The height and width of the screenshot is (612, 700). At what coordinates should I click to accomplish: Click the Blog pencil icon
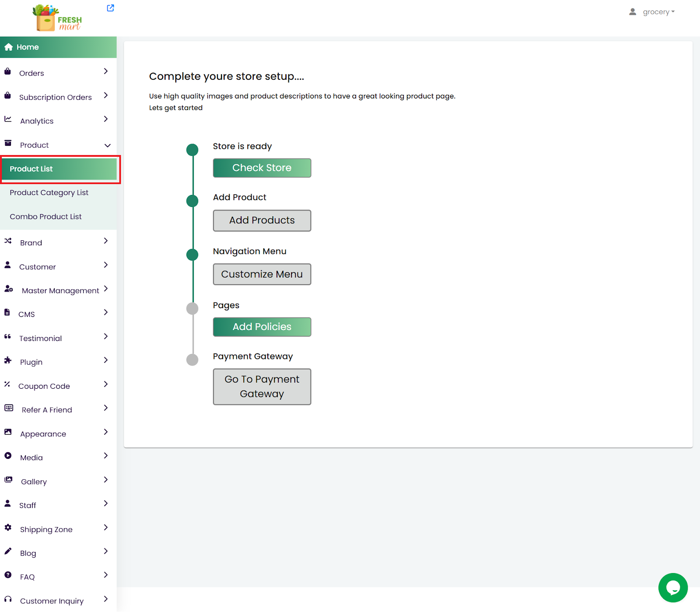(x=8, y=552)
